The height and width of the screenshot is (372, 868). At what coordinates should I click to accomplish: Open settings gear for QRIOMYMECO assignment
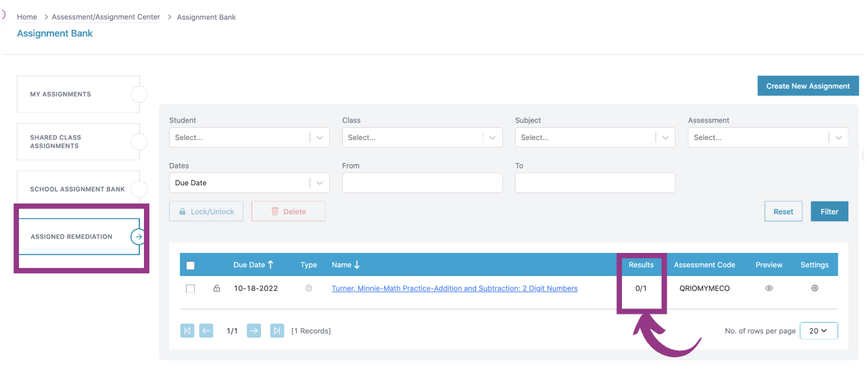(x=815, y=288)
